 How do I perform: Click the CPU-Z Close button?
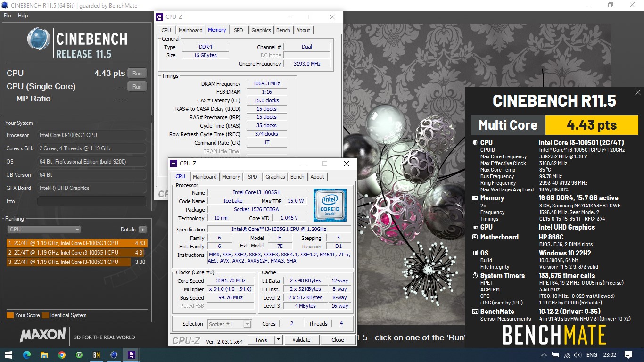coord(338,340)
